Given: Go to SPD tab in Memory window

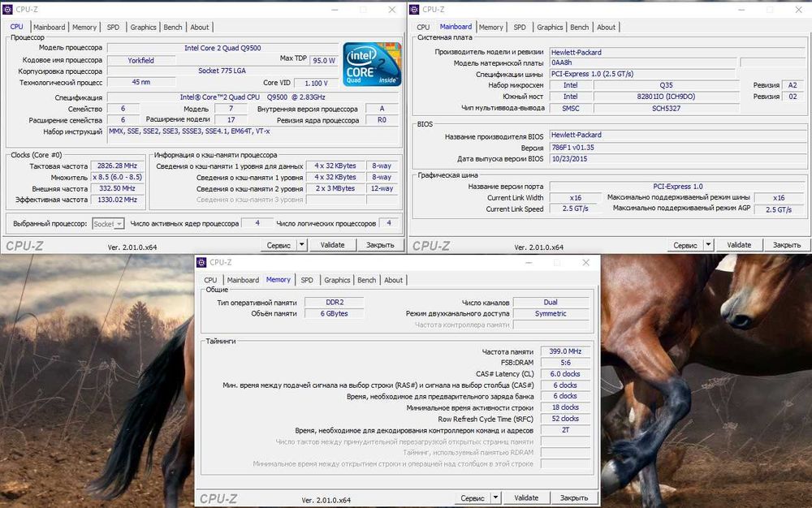Looking at the screenshot, I should click(307, 280).
